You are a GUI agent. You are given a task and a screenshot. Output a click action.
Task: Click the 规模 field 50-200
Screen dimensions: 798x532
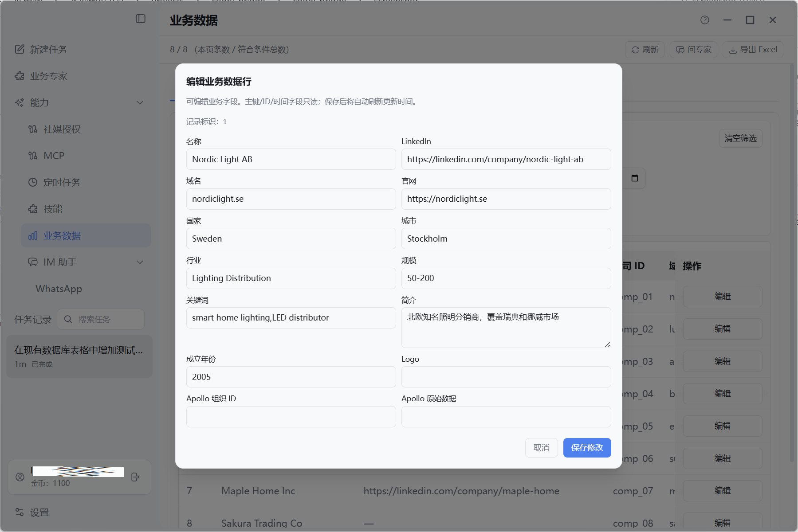506,278
